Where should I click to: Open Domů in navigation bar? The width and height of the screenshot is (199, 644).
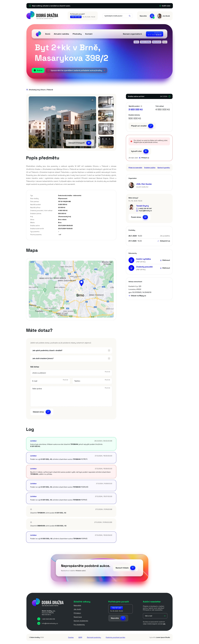click(x=48, y=34)
